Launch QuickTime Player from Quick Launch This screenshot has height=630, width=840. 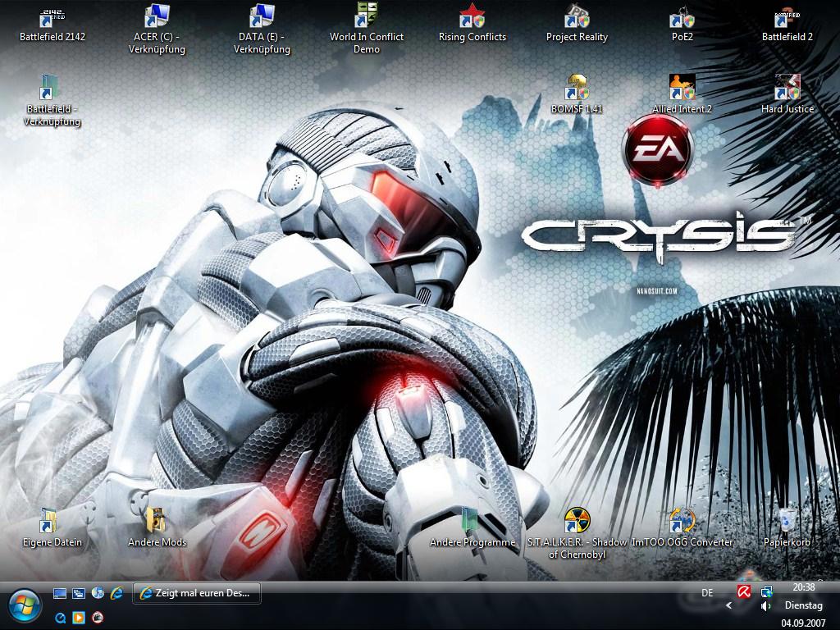pos(60,618)
